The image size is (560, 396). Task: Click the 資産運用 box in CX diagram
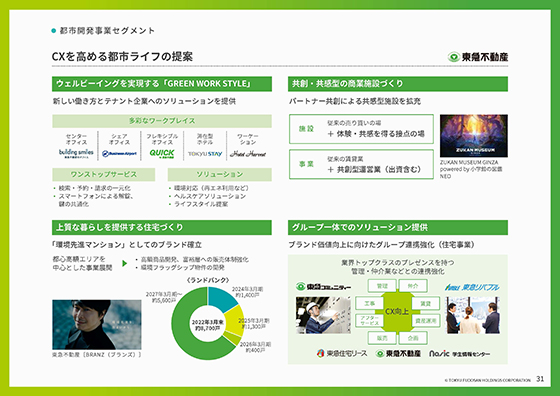[426, 321]
